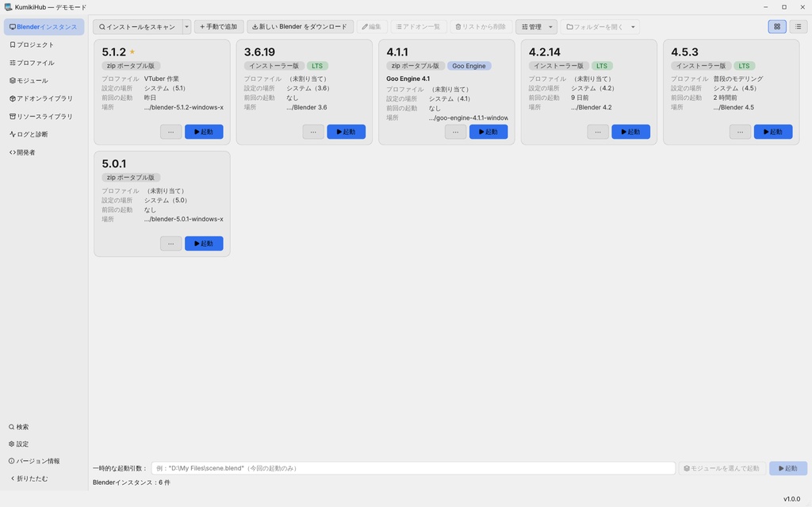This screenshot has height=507, width=812.
Task: Click the favorite star on Blender 5.1.2
Action: click(x=132, y=52)
